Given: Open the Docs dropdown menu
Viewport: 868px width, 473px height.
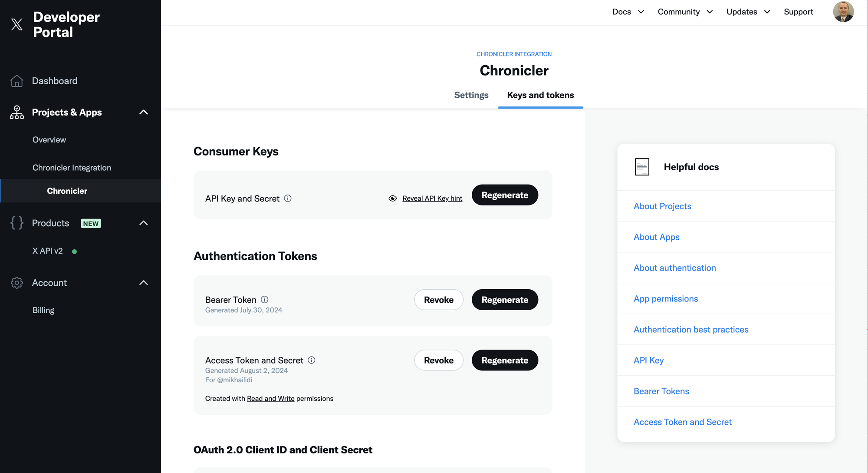Looking at the screenshot, I should tap(628, 12).
